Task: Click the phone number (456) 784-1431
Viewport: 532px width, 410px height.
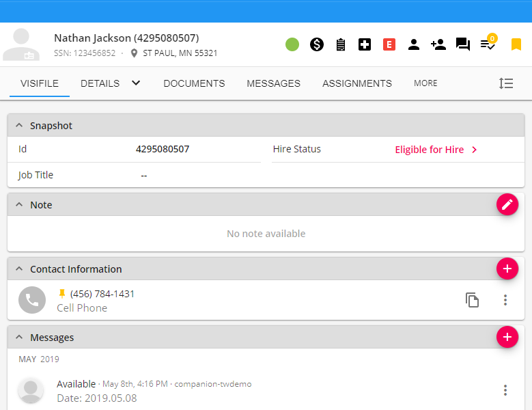Action: [102, 294]
